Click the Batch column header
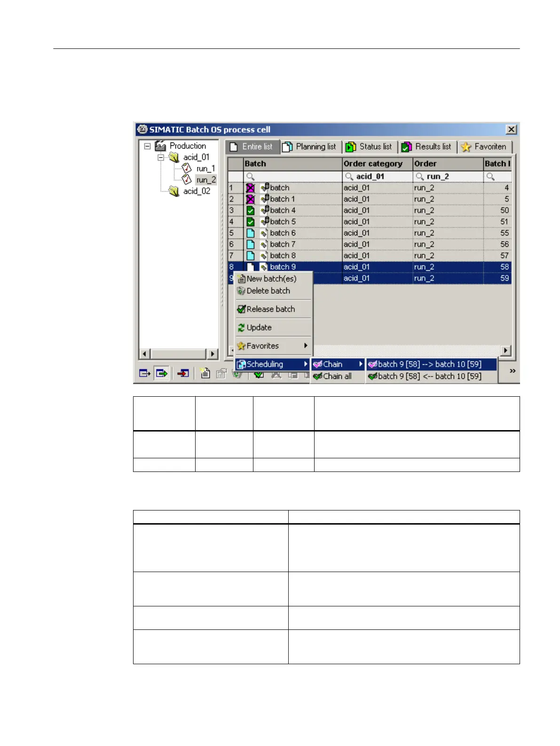 (292, 164)
